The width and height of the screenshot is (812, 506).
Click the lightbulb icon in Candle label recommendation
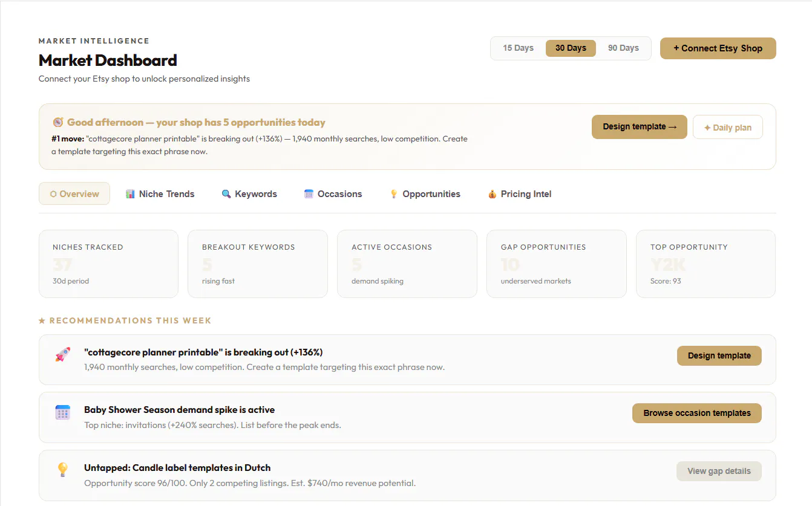pos(63,470)
